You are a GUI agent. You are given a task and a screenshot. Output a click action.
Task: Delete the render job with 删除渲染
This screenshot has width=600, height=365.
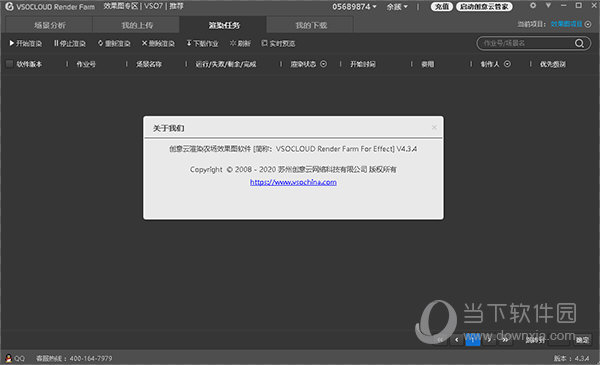(158, 44)
